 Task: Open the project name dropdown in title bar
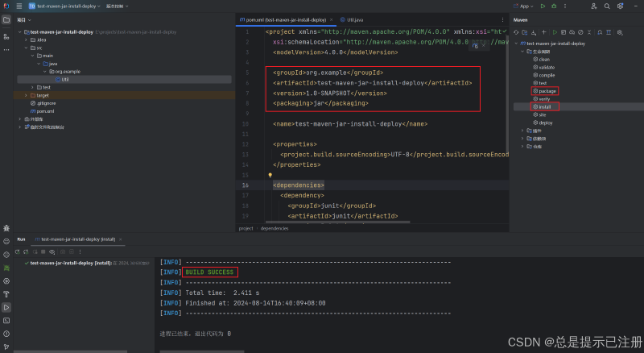[x=64, y=6]
